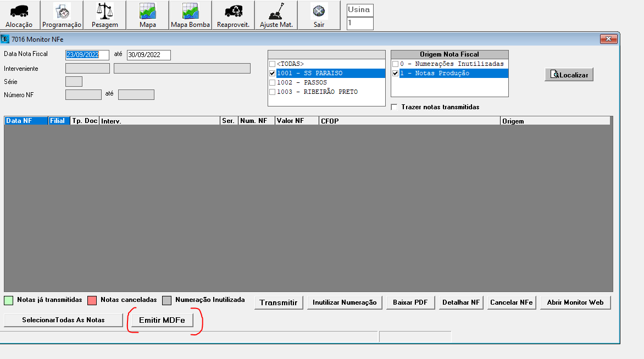Sort by the Interv. column header
644x359 pixels.
[x=160, y=121]
